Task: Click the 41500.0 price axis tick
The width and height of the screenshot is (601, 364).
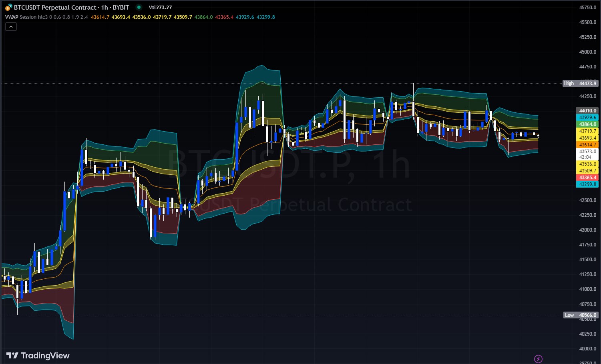Action: click(x=588, y=260)
